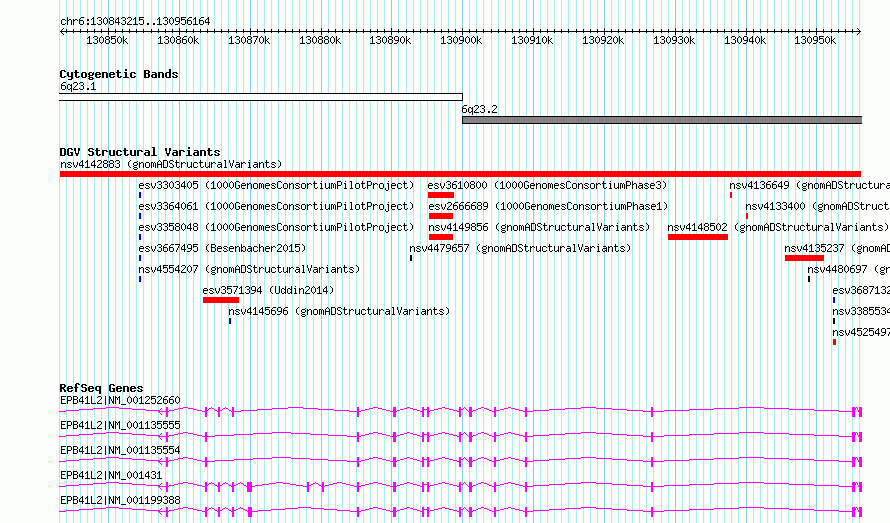Click the nsv4525497 variant label

(x=861, y=332)
